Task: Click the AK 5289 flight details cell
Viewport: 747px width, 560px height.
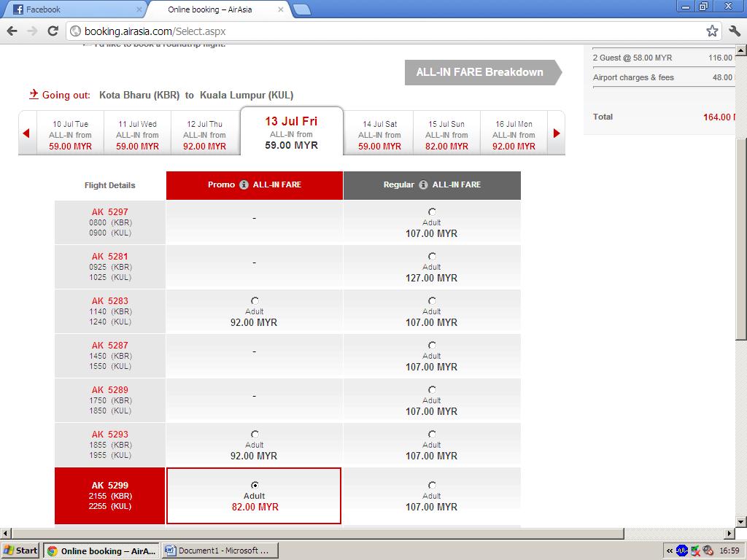Action: pyautogui.click(x=110, y=400)
